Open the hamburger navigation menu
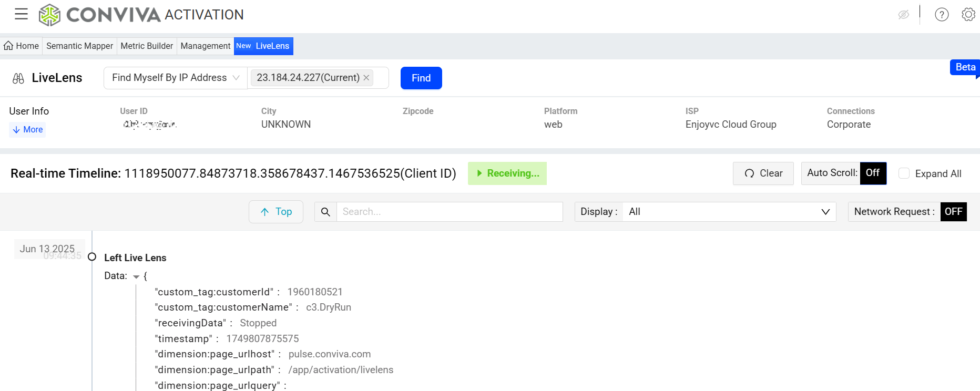The image size is (980, 391). tap(21, 14)
